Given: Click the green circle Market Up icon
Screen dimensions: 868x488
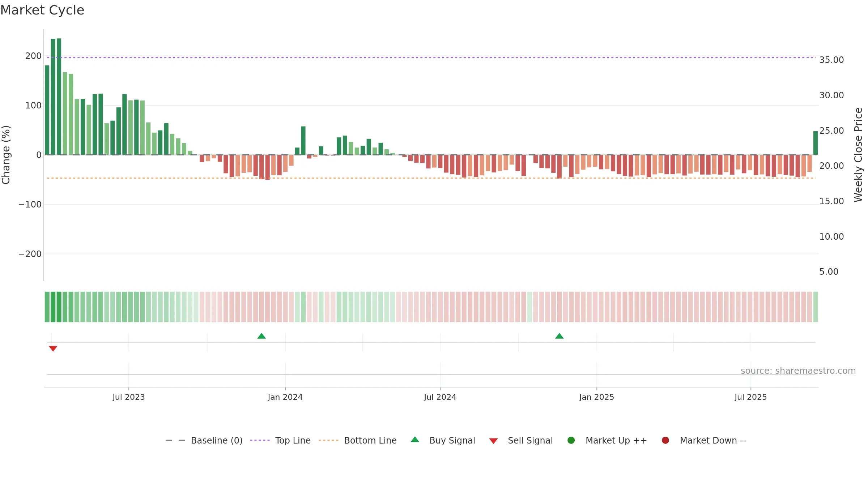Looking at the screenshot, I should (x=571, y=440).
